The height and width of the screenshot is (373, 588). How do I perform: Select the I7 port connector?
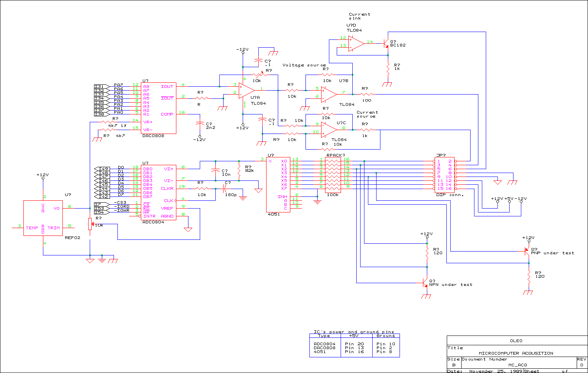pyautogui.click(x=102, y=204)
